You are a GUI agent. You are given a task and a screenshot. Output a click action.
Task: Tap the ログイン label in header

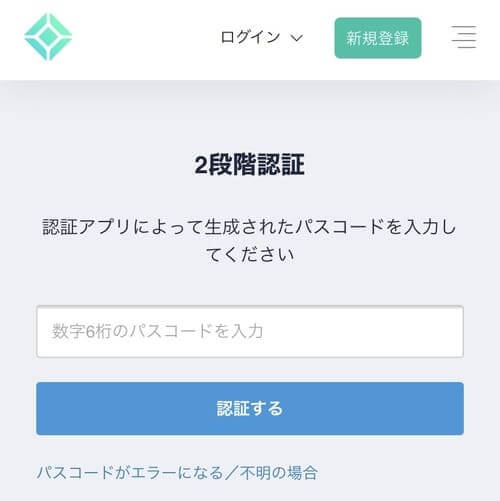250,37
